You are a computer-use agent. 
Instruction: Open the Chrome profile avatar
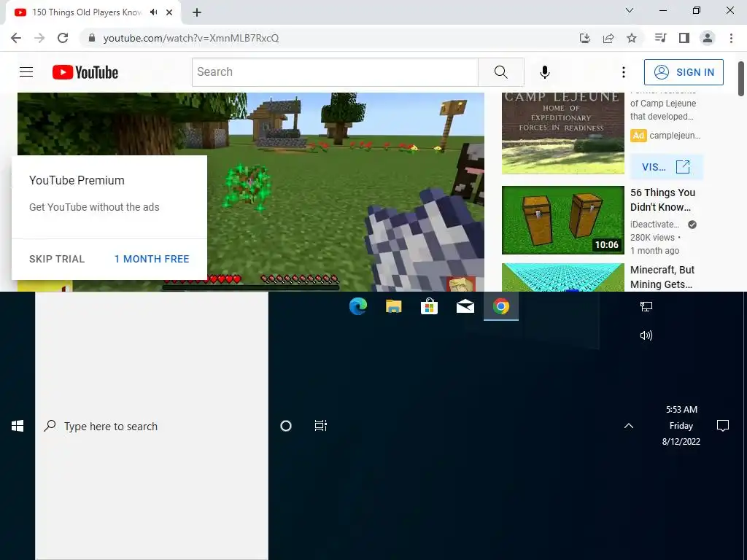(x=708, y=38)
